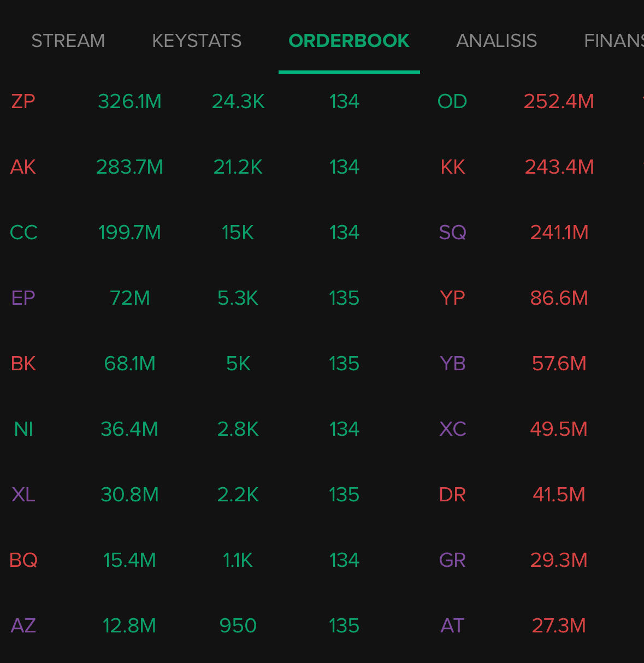Click seller broker code SQ
Viewport: 644px width, 663px height.
[x=452, y=233]
